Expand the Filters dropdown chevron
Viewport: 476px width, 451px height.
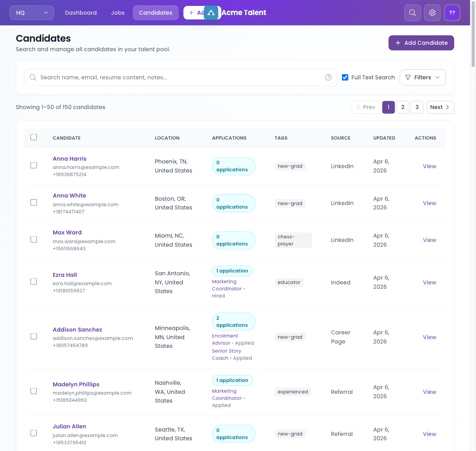[x=438, y=77]
